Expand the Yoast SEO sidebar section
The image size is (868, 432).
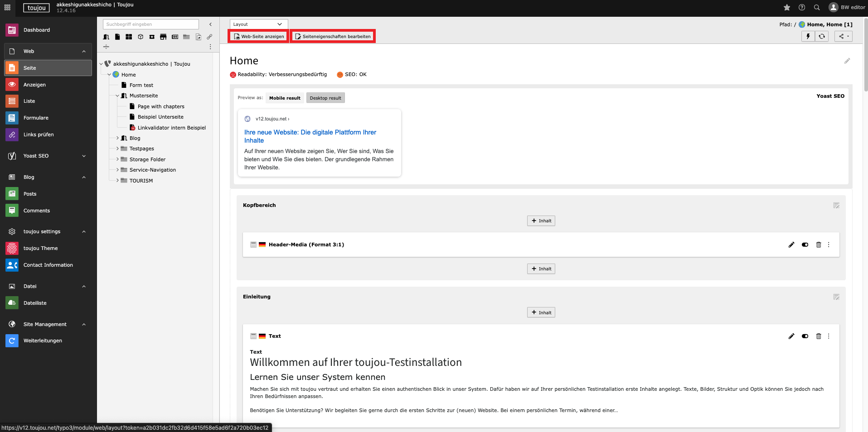(84, 156)
